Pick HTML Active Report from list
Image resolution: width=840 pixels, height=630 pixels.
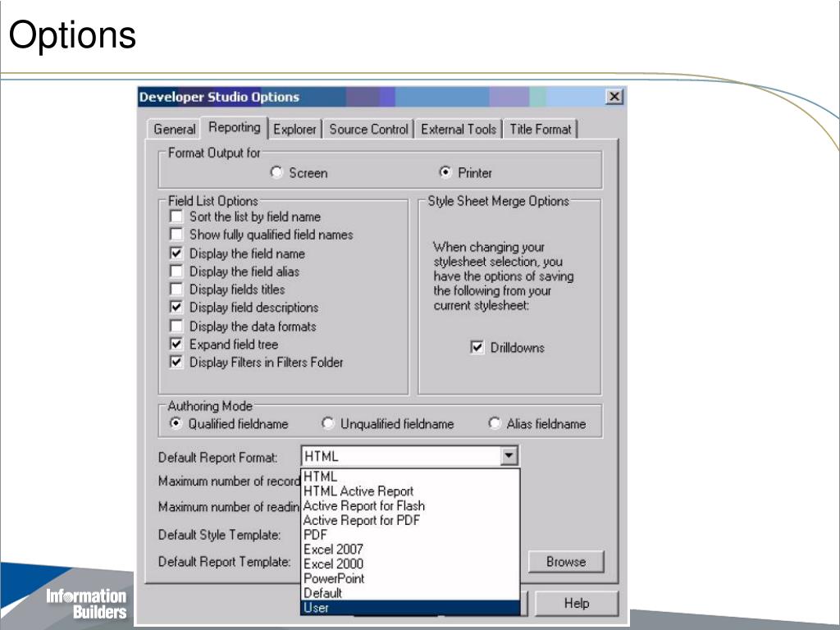(x=410, y=491)
